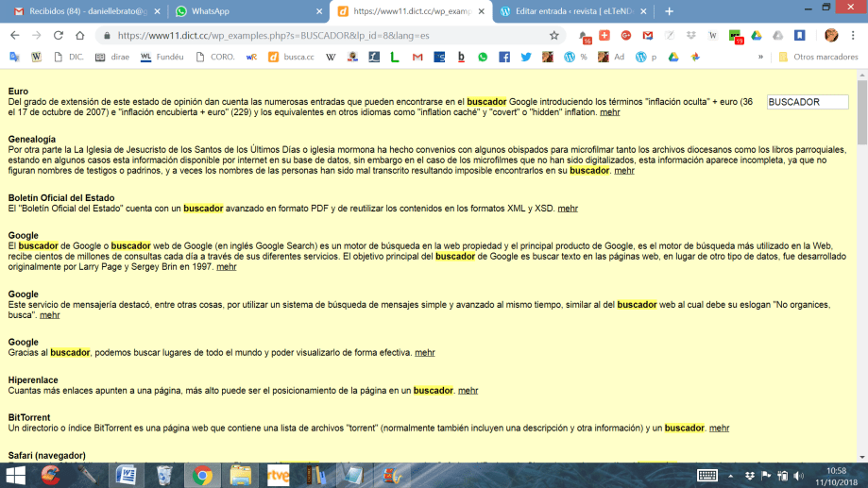The width and height of the screenshot is (868, 488).
Task: Click the mehr link in Euro entry
Action: [x=610, y=112]
